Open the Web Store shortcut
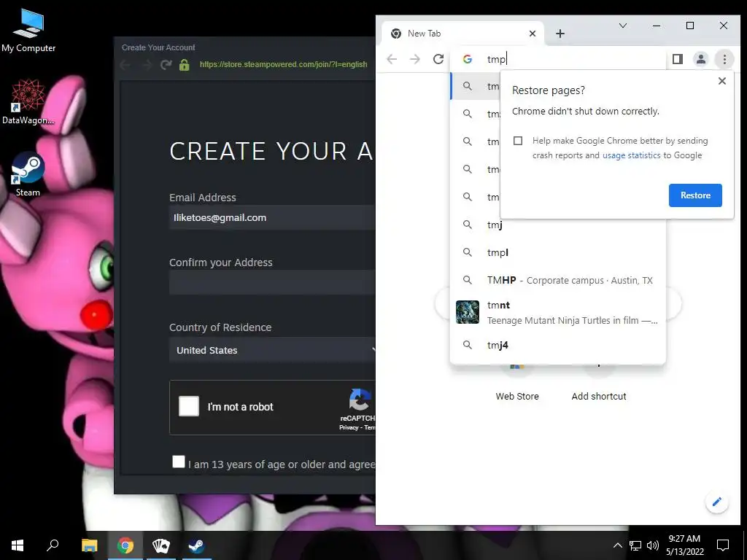 (x=517, y=396)
